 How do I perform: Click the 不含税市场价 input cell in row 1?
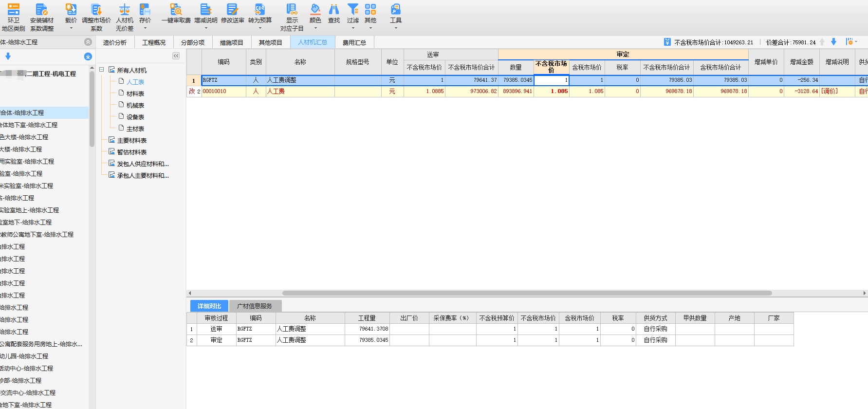(551, 80)
